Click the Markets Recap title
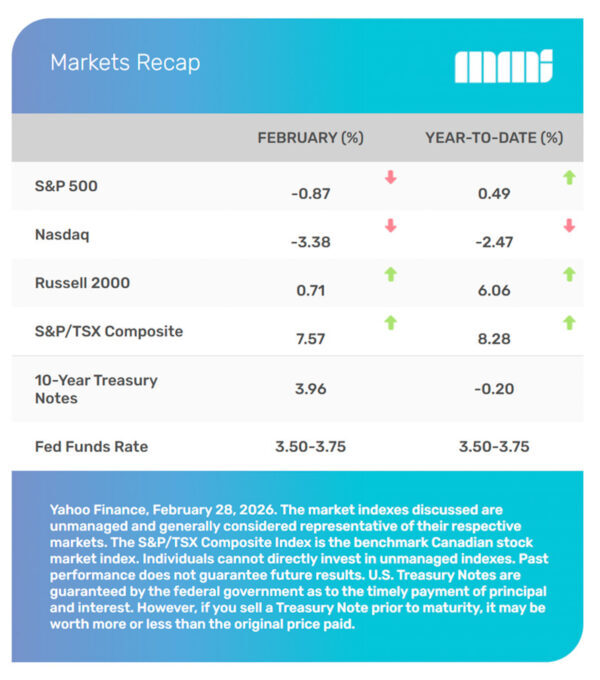Viewport: 600px width, 680px height. 125,62
